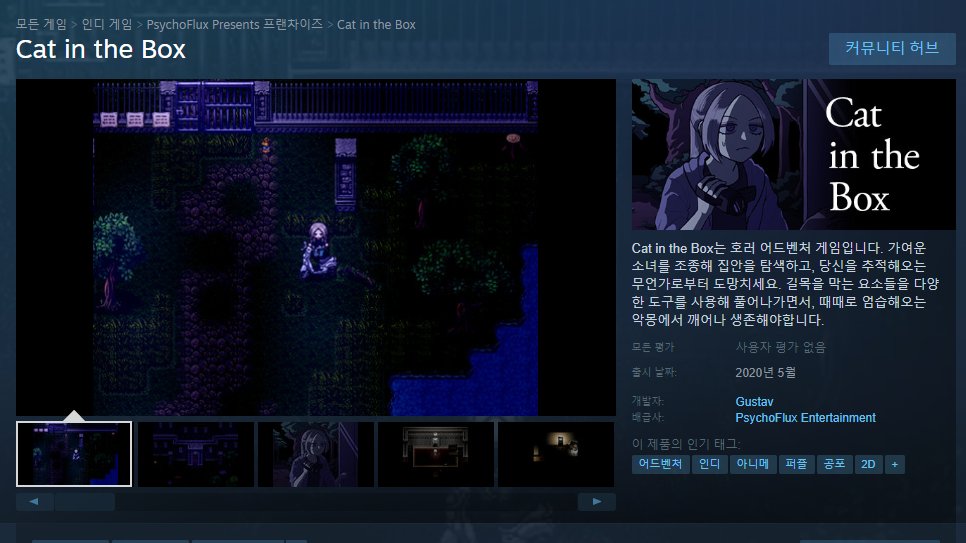Click the 공포 tag
The height and width of the screenshot is (543, 966).
(x=834, y=464)
